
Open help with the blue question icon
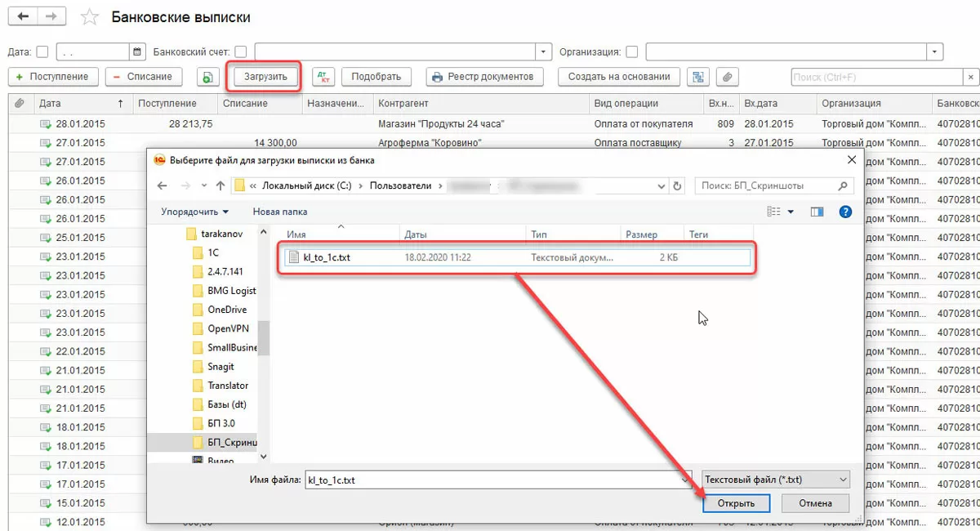pyautogui.click(x=845, y=212)
